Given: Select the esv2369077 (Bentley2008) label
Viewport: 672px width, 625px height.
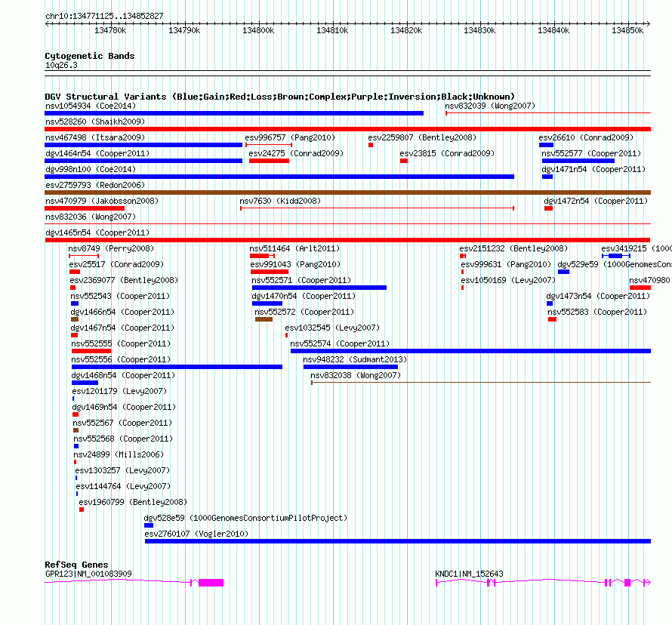Looking at the screenshot, I should (124, 280).
